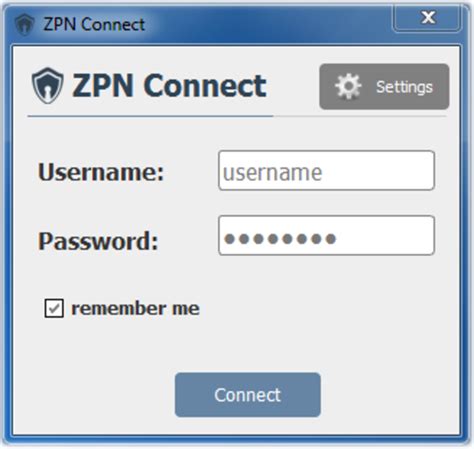Viewport: 474px width, 449px height.
Task: Click the "remember me" label text
Action: click(135, 308)
